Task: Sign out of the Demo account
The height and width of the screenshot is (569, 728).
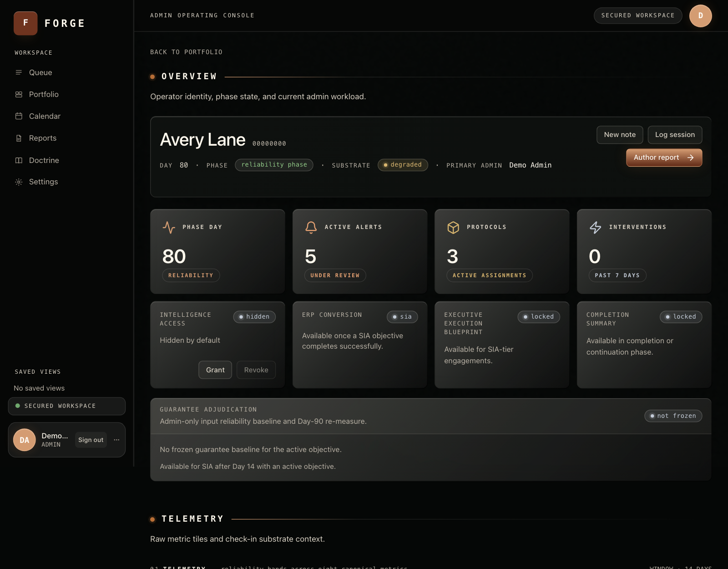Action: 91,440
